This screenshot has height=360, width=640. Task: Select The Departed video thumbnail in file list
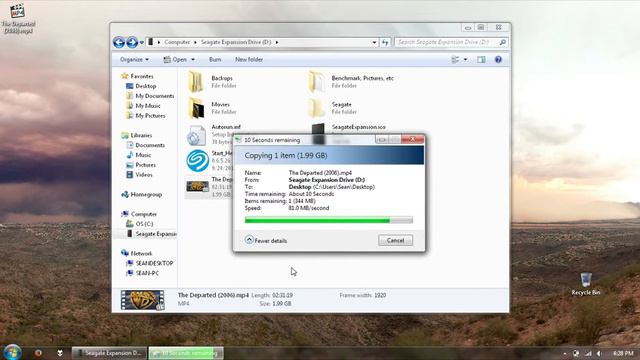tap(198, 187)
